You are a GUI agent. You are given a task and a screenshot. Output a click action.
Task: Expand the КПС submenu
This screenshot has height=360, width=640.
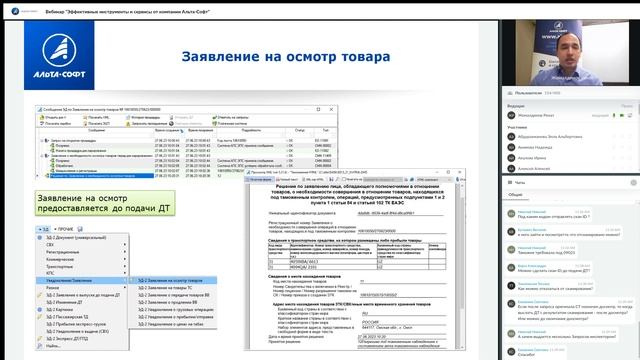(83, 273)
